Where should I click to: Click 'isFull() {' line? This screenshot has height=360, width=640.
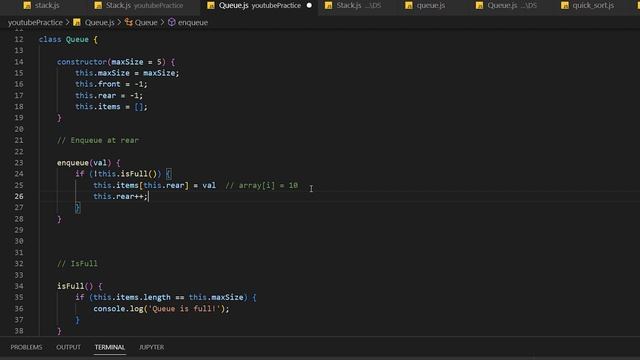pyautogui.click(x=80, y=286)
